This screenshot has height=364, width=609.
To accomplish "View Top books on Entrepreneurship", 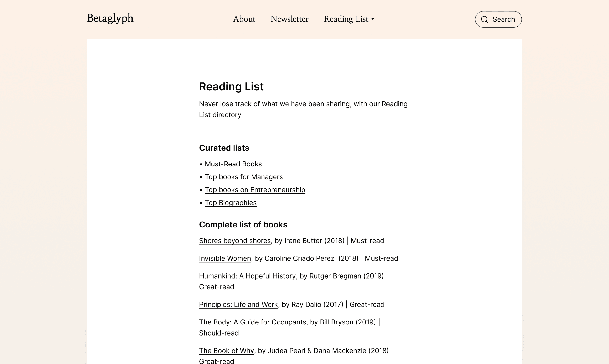I will coord(255,190).
